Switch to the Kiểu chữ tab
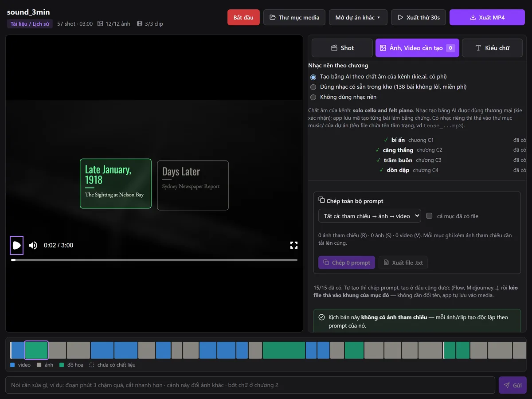Viewport: 532px width, 399px height. [492, 48]
